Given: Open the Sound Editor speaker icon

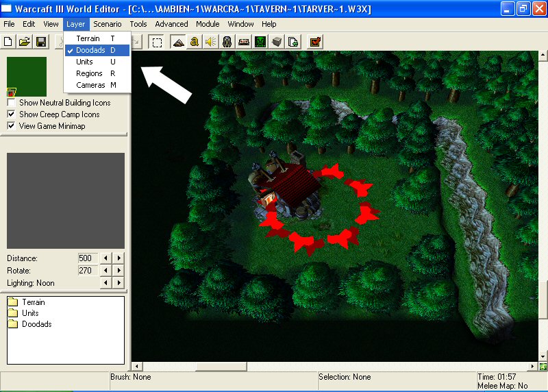Looking at the screenshot, I should (x=211, y=42).
